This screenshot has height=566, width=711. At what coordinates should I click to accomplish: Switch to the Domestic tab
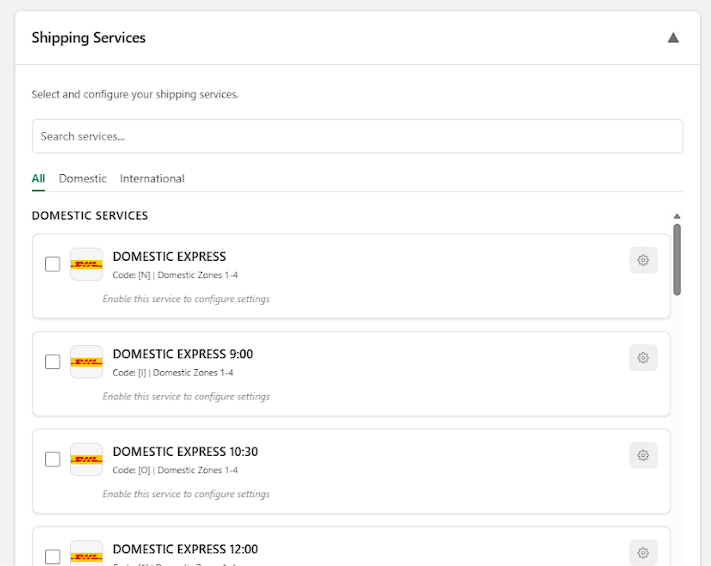[82, 179]
